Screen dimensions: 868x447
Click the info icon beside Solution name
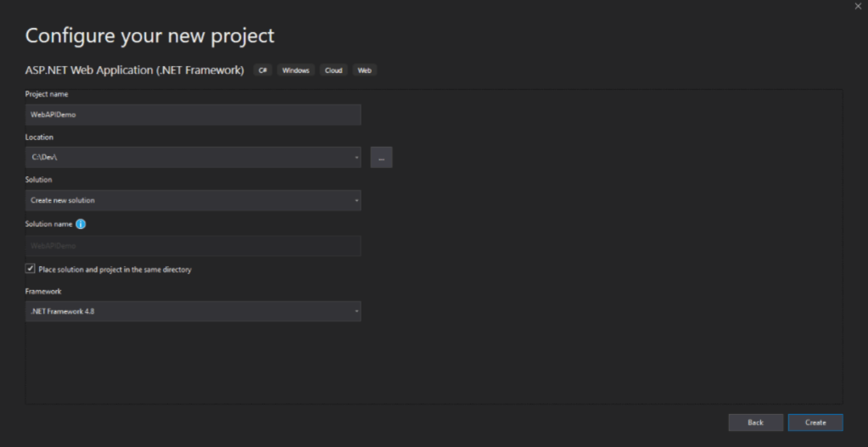[81, 224]
